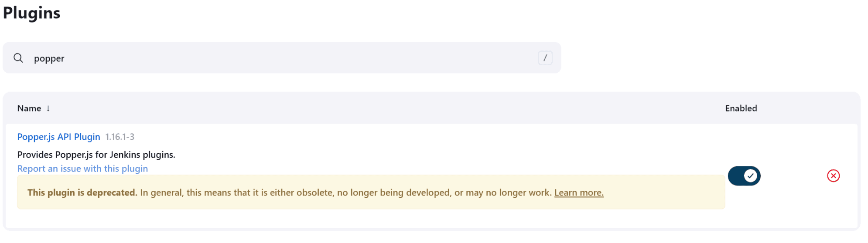The width and height of the screenshot is (868, 243).
Task: Click the Provides Popper.js for Jenkins description
Action: [96, 155]
